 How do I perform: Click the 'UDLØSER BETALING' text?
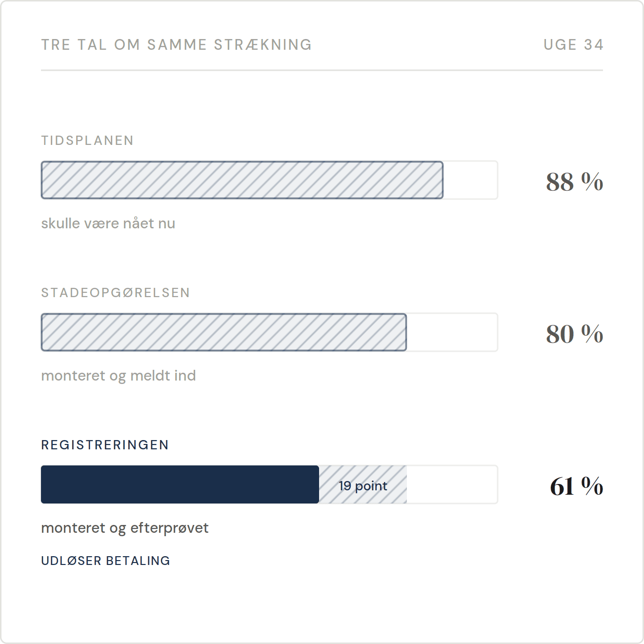[x=105, y=561]
